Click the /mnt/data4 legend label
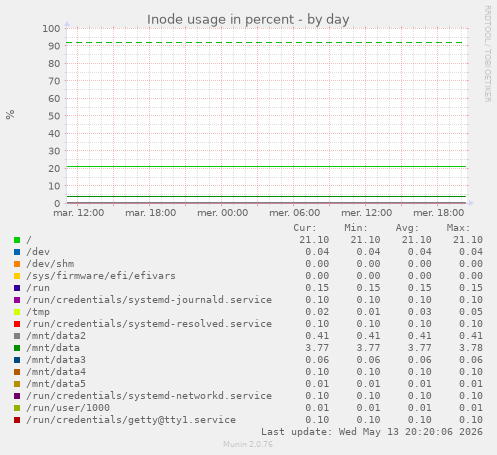Screen dimensions: 497x455 click(x=56, y=372)
